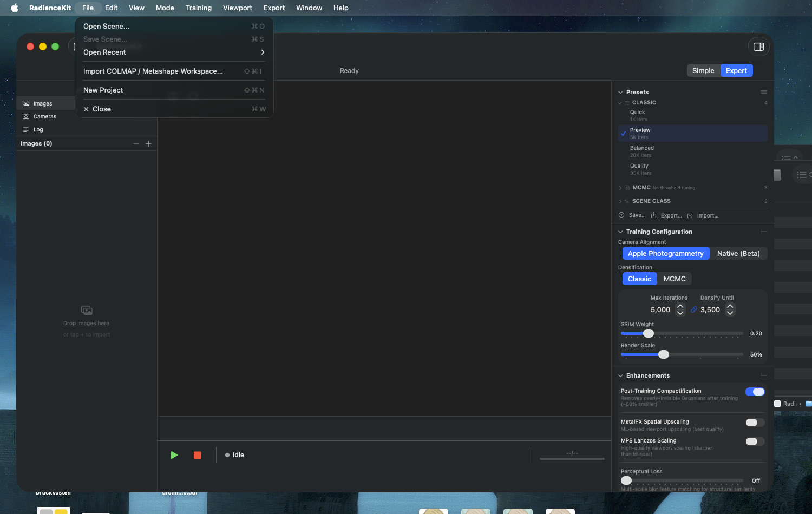Click the Perceptual Loss slider handle
812x514 pixels.
(x=626, y=480)
